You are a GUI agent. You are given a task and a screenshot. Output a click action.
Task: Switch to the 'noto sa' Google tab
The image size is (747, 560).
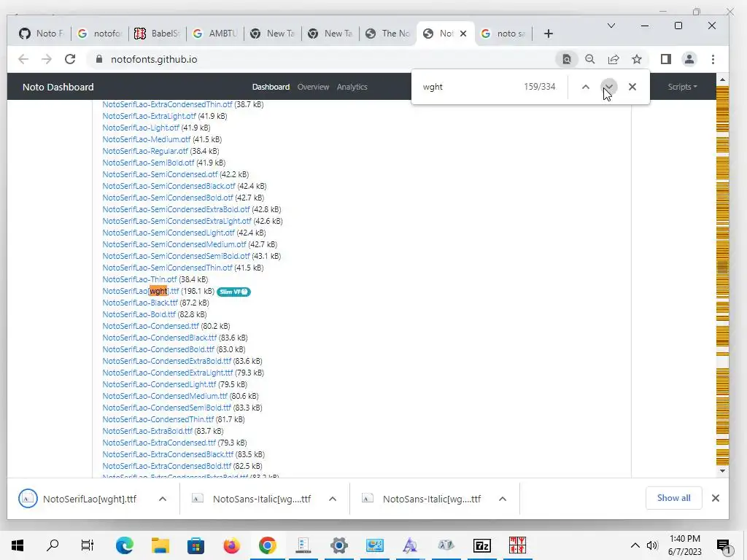tap(503, 34)
